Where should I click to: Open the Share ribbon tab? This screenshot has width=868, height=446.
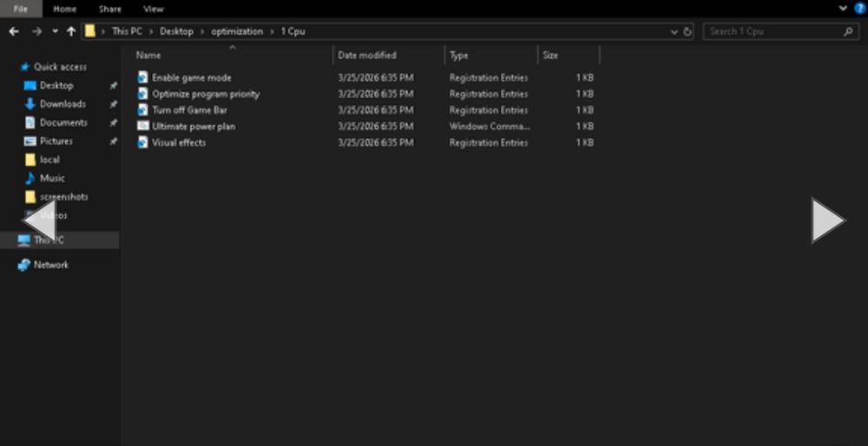click(x=109, y=9)
